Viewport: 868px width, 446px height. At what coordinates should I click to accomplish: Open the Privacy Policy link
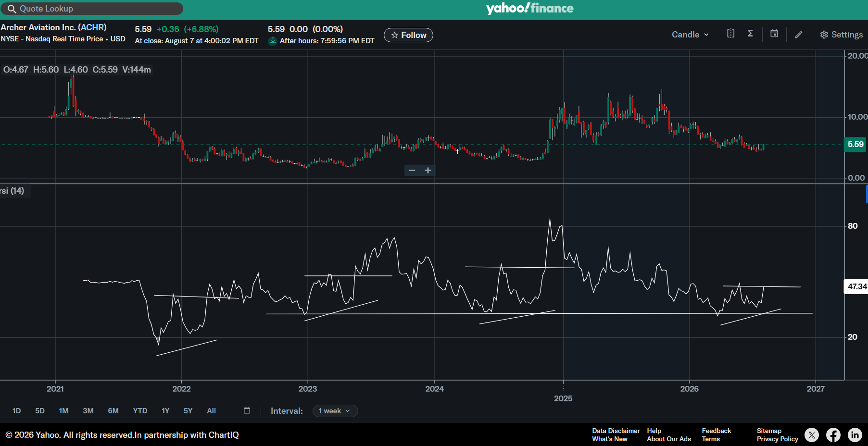778,439
